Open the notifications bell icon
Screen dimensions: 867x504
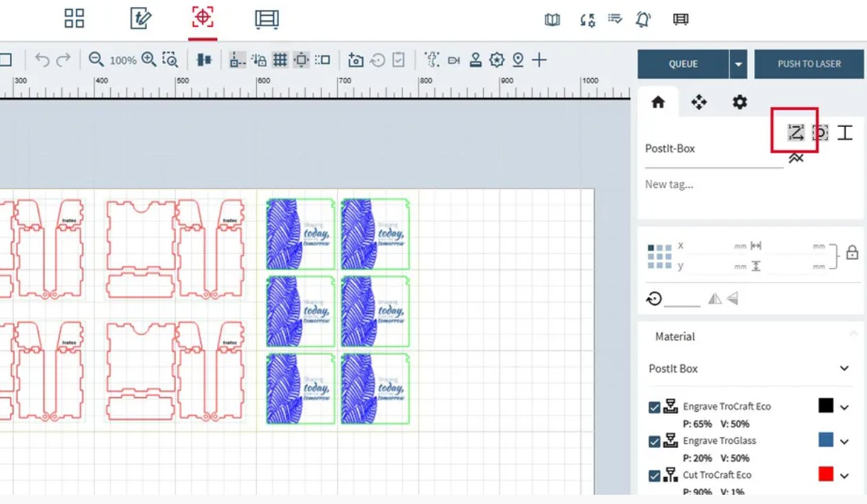pyautogui.click(x=643, y=20)
